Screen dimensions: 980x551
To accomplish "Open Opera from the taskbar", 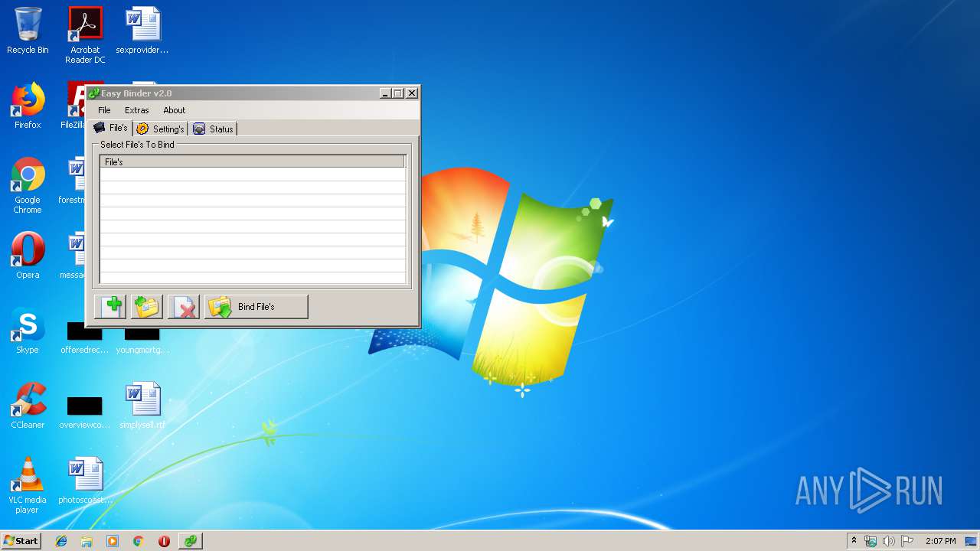I will 164,541.
